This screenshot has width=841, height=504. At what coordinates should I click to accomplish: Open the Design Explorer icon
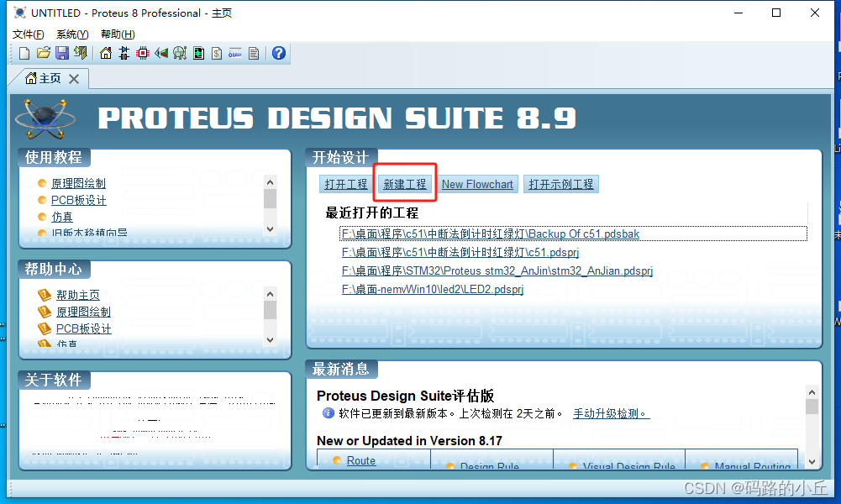[x=198, y=53]
